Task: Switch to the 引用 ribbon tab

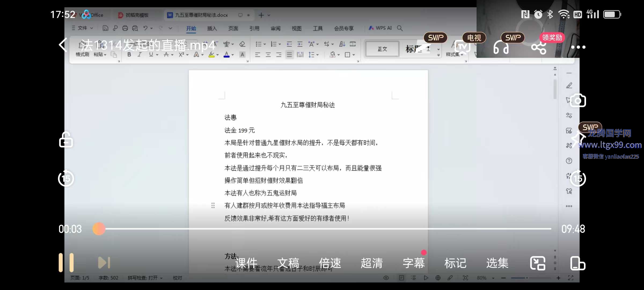Action: pos(254,28)
